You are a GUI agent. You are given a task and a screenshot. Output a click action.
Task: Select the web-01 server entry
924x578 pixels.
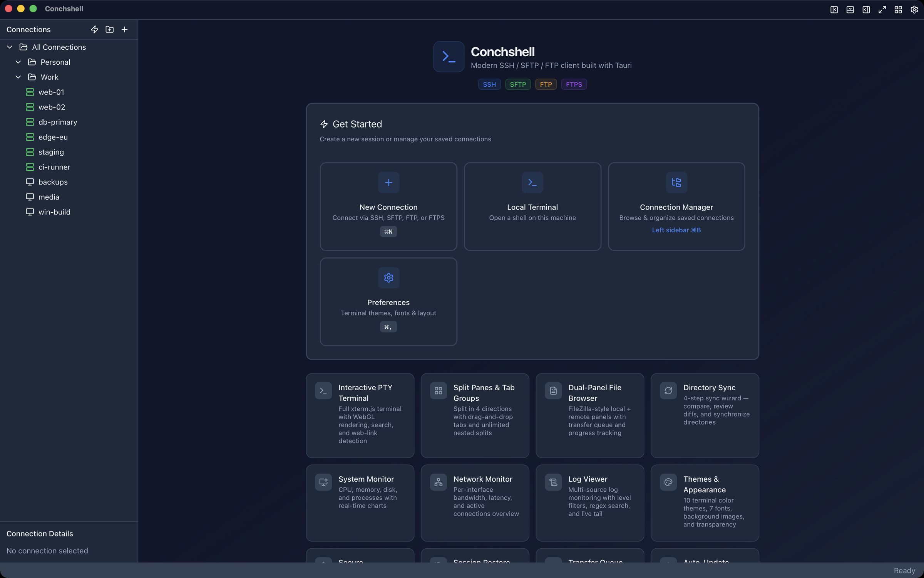[69, 92]
